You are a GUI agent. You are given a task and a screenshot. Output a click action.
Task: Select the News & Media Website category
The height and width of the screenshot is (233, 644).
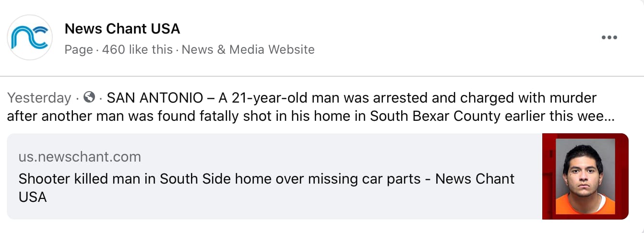pyautogui.click(x=248, y=49)
